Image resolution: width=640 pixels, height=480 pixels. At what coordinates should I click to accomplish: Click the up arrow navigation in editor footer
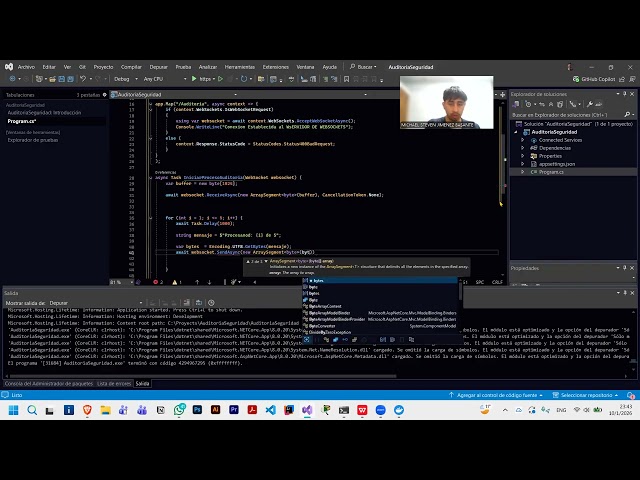tap(197, 282)
